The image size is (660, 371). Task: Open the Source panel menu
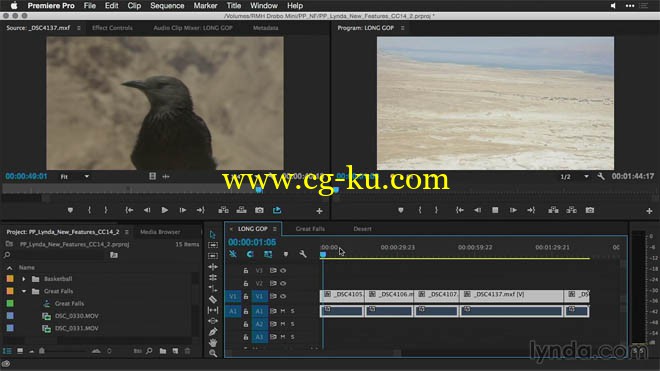click(78, 28)
